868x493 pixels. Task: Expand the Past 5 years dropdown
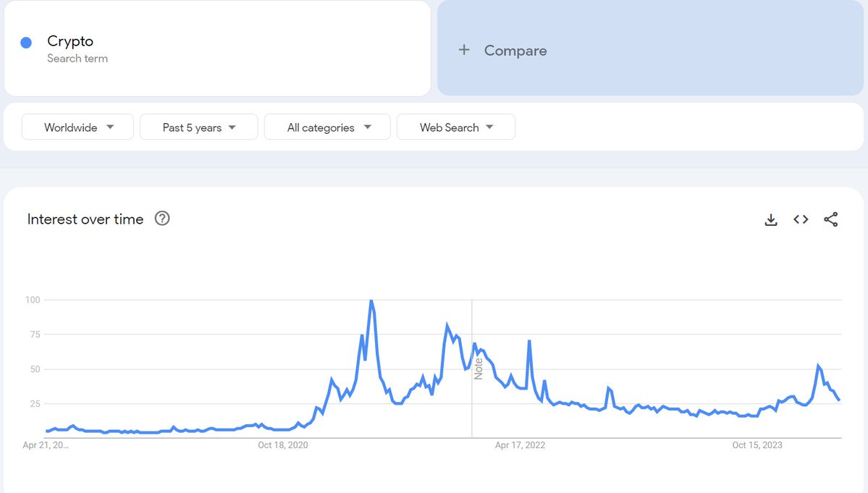pyautogui.click(x=199, y=127)
